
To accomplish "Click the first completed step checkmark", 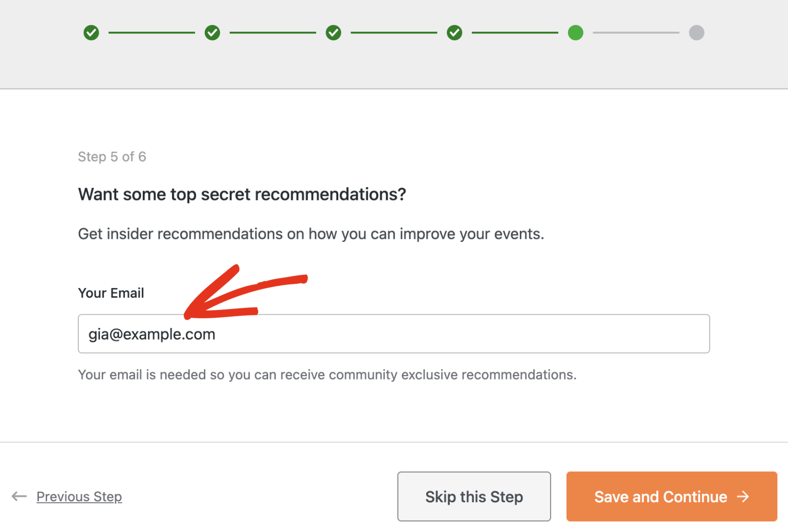I will pos(91,33).
